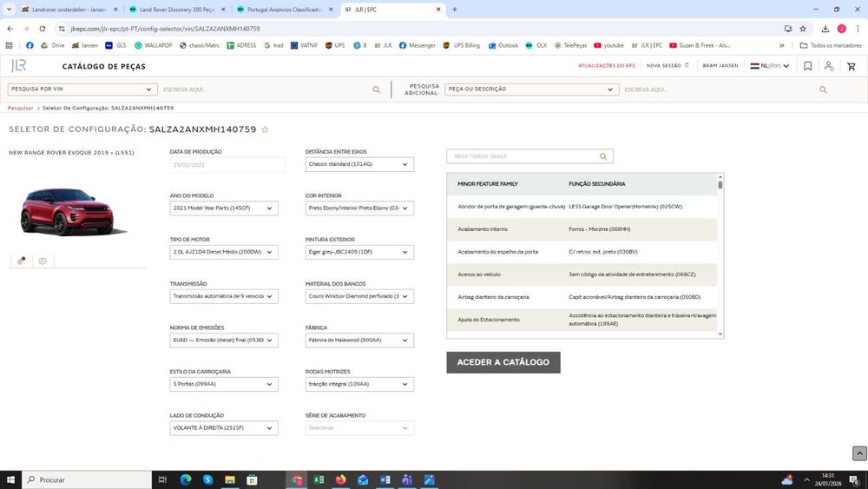Screen dimensions: 868x489
Task: Click the VIN search Escreva Aqui field
Action: coord(266,89)
